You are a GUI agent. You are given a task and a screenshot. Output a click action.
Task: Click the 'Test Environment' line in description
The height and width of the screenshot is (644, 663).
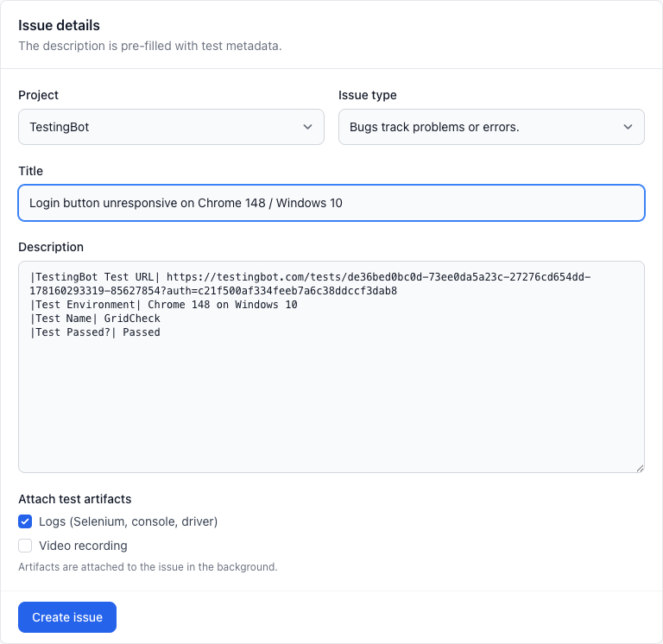[163, 305]
